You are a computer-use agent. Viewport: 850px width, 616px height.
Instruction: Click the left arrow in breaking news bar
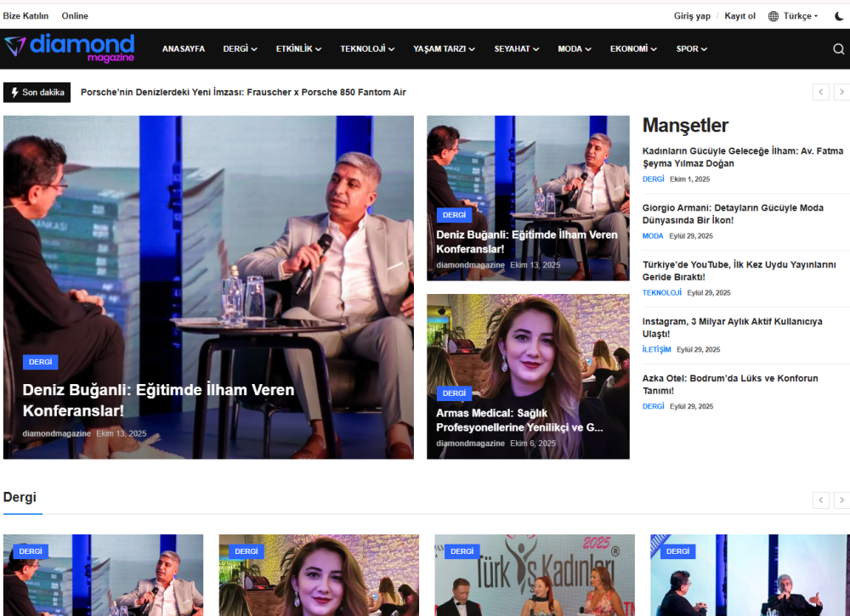point(820,91)
